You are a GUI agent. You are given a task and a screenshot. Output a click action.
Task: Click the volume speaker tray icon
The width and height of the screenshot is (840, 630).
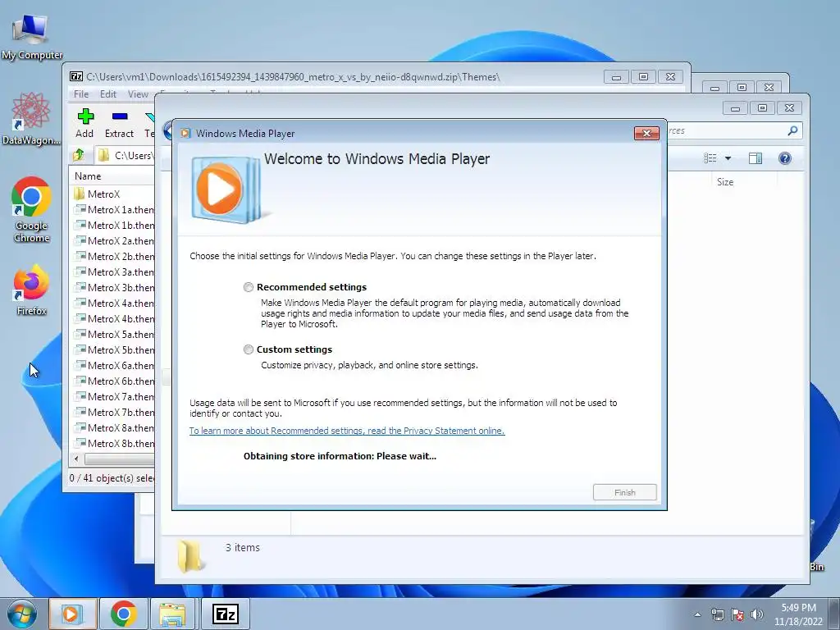point(756,614)
